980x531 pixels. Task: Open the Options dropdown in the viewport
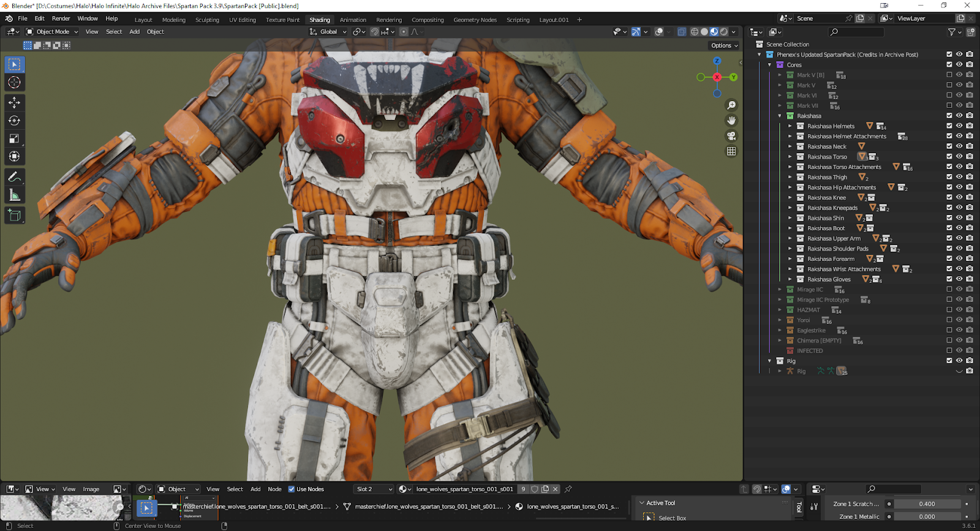[x=725, y=45]
